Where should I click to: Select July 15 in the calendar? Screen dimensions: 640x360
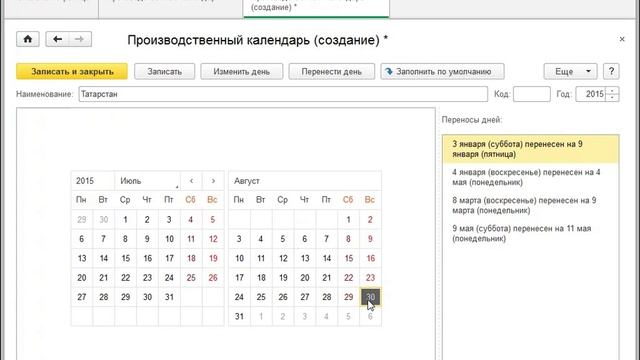coord(125,258)
